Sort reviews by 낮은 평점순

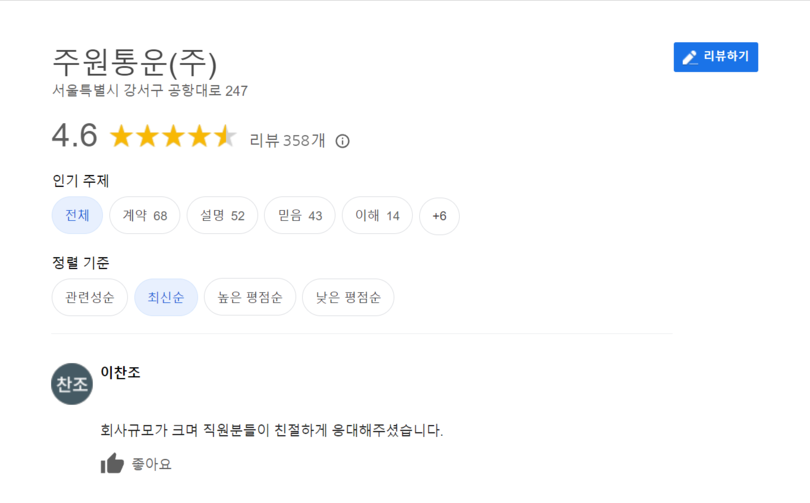[348, 297]
